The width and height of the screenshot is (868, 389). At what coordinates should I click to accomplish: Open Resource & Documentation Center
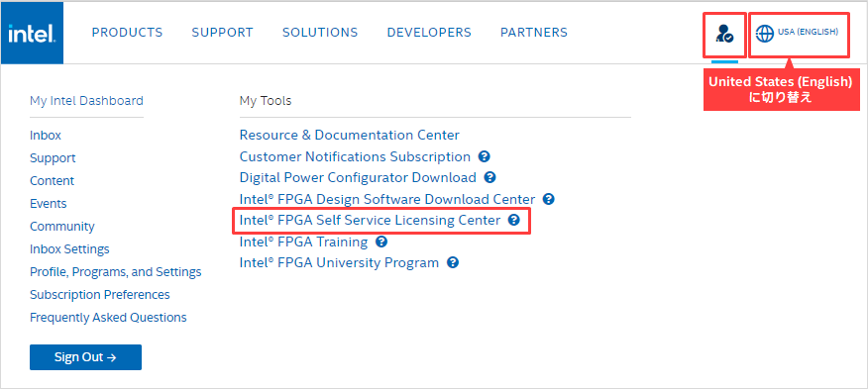click(350, 135)
